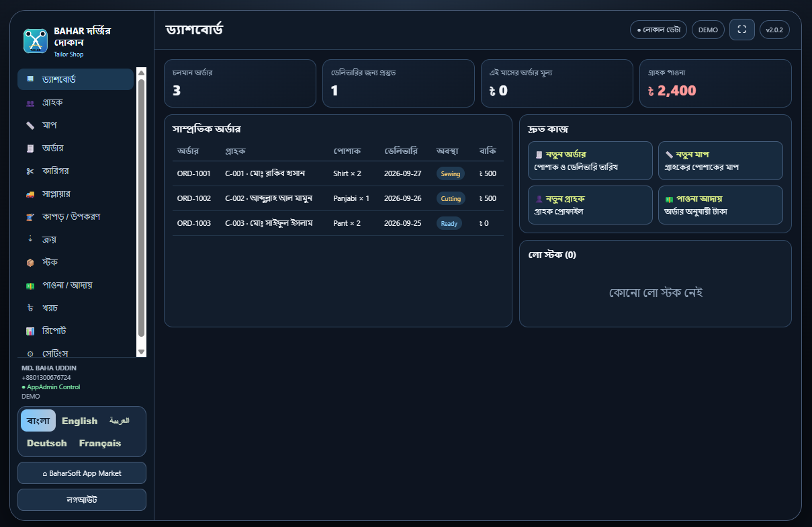
Task: Click the সাপ্লায়ার truck icon in sidebar
Action: pyautogui.click(x=30, y=194)
